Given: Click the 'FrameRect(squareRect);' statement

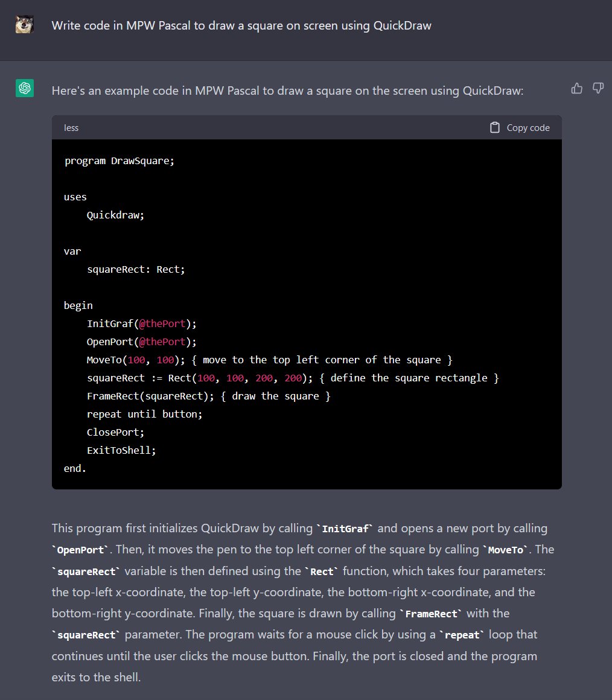Looking at the screenshot, I should [150, 396].
